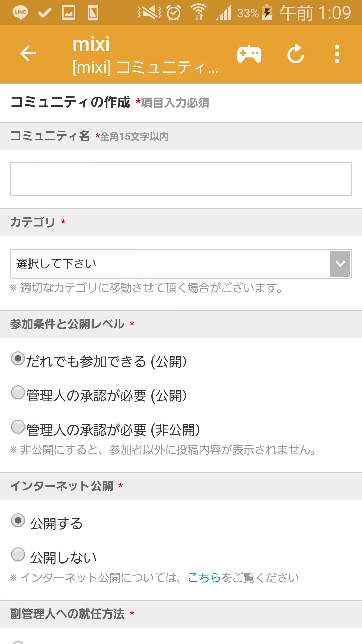Image resolution: width=362 pixels, height=644 pixels.
Task: Tap the screenshot image notification icon
Action: [x=69, y=13]
